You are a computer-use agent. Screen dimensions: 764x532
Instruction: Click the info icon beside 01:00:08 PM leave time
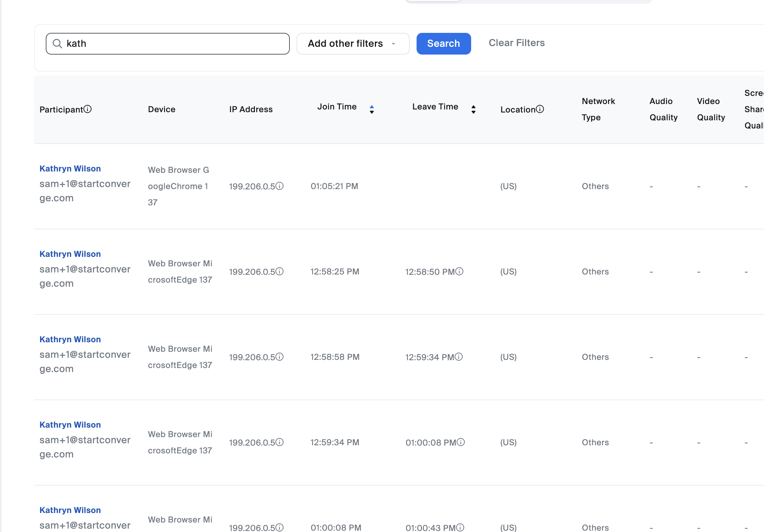[x=461, y=442]
